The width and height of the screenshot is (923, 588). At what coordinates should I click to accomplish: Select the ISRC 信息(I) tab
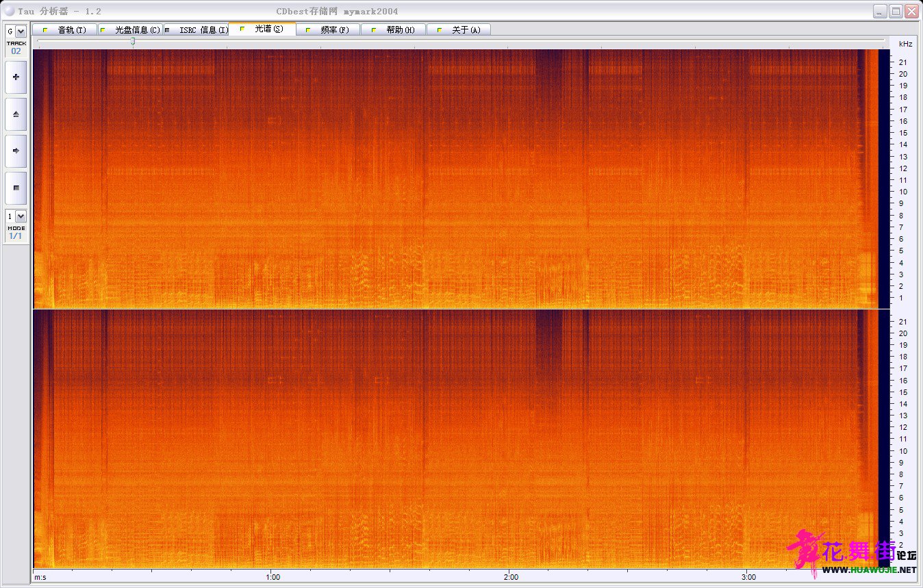point(195,29)
